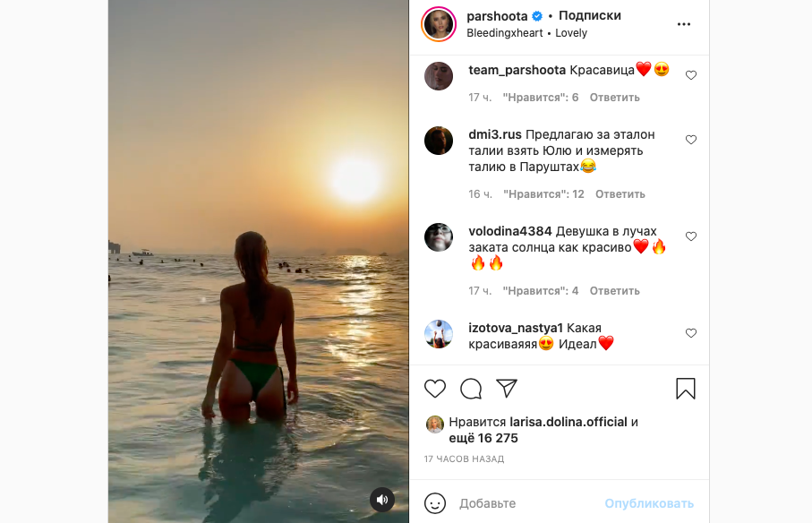
Task: Share post via paper plane icon
Action: (x=507, y=389)
